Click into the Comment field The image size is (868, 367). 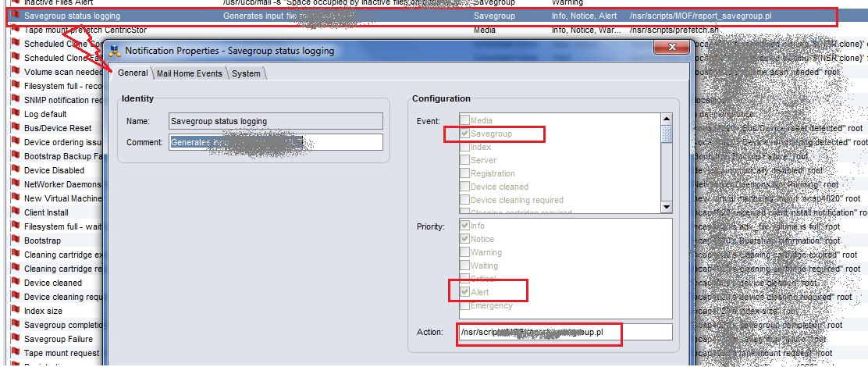[276, 141]
